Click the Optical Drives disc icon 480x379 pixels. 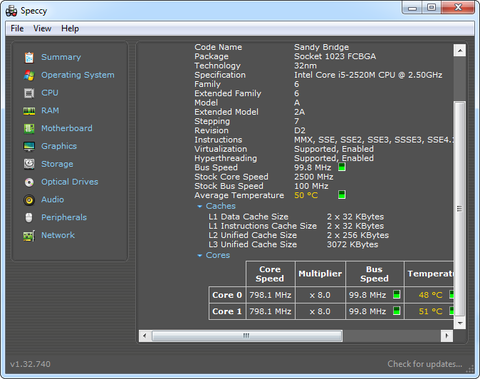click(x=29, y=182)
